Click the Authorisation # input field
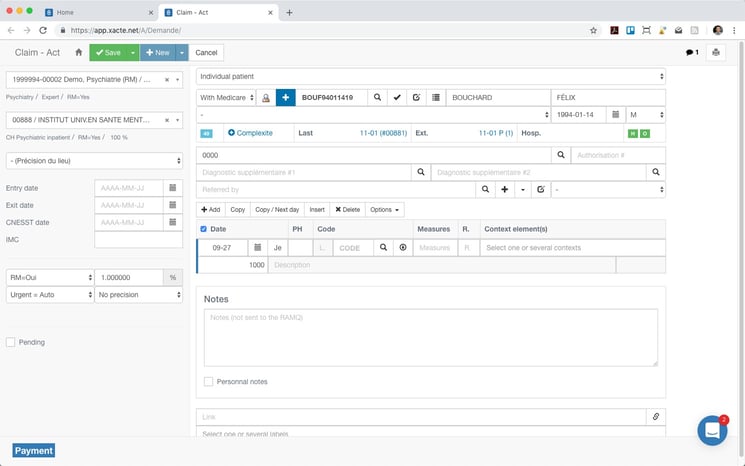This screenshot has width=745, height=466. [x=618, y=155]
